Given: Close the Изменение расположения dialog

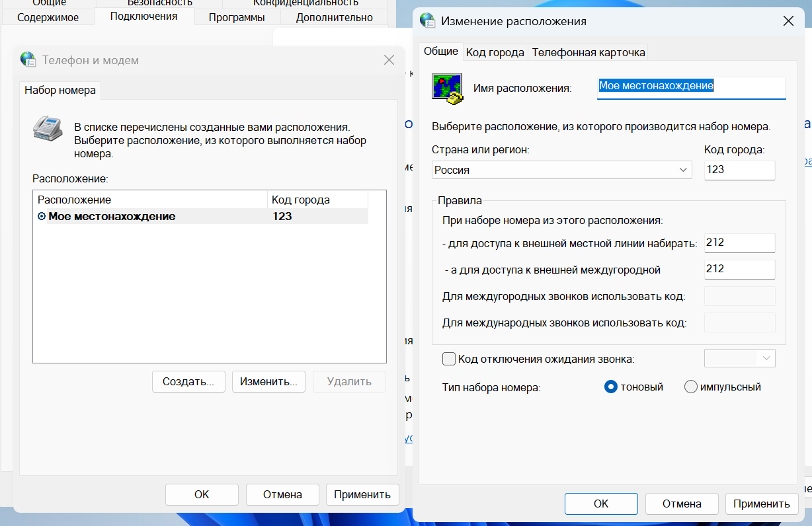Looking at the screenshot, I should (788, 21).
